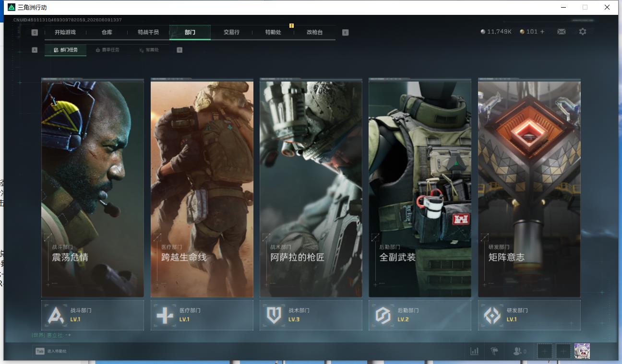The height and width of the screenshot is (364, 622).
Task: Click the first empty squad slot plus
Action: click(x=545, y=352)
